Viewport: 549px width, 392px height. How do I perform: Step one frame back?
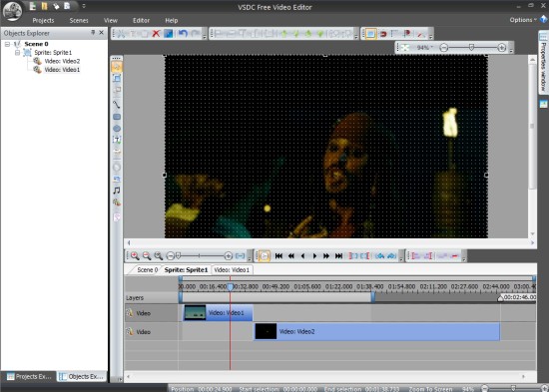(x=302, y=256)
